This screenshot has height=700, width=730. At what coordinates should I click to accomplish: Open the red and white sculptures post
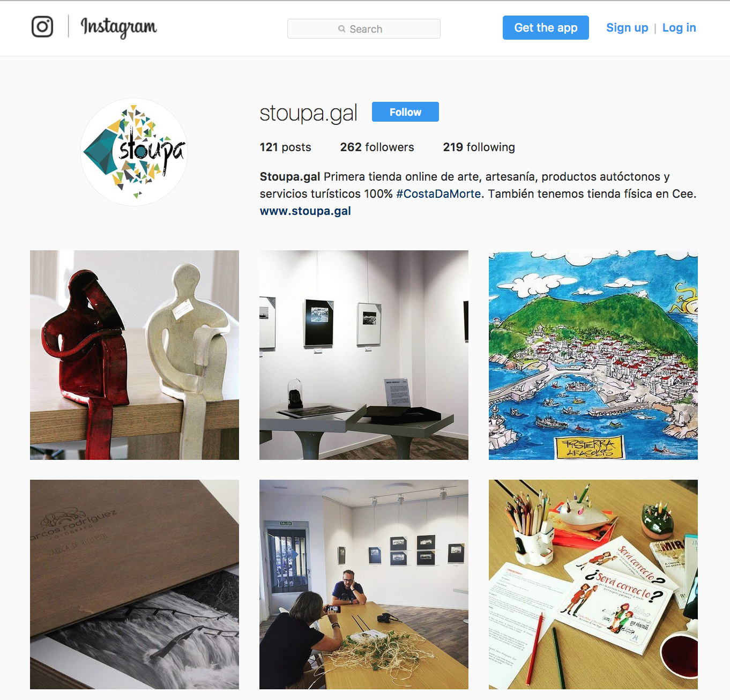[135, 355]
